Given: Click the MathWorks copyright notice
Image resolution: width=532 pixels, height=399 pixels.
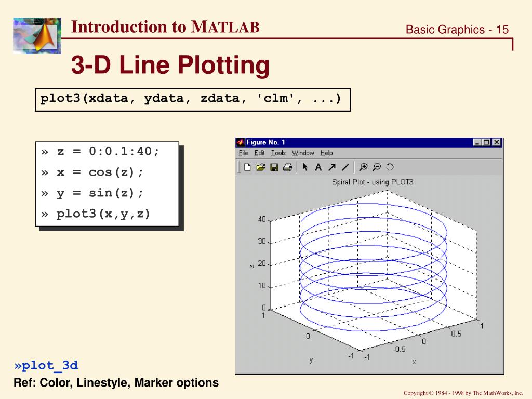Looking at the screenshot, I should pos(463,393).
